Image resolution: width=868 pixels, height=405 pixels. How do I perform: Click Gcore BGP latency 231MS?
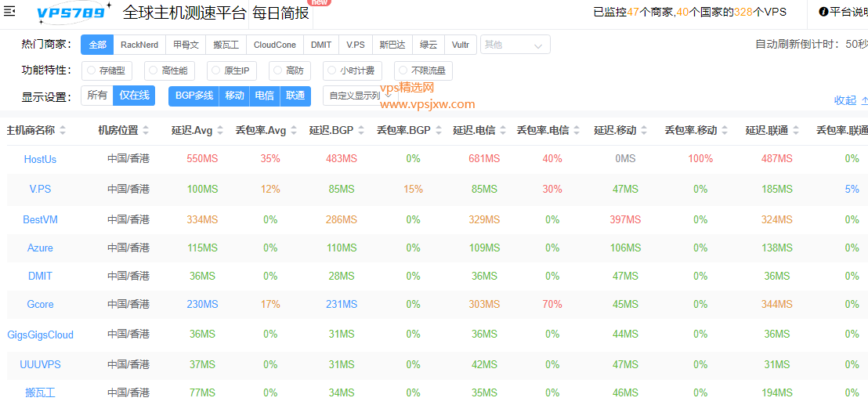[x=341, y=304]
